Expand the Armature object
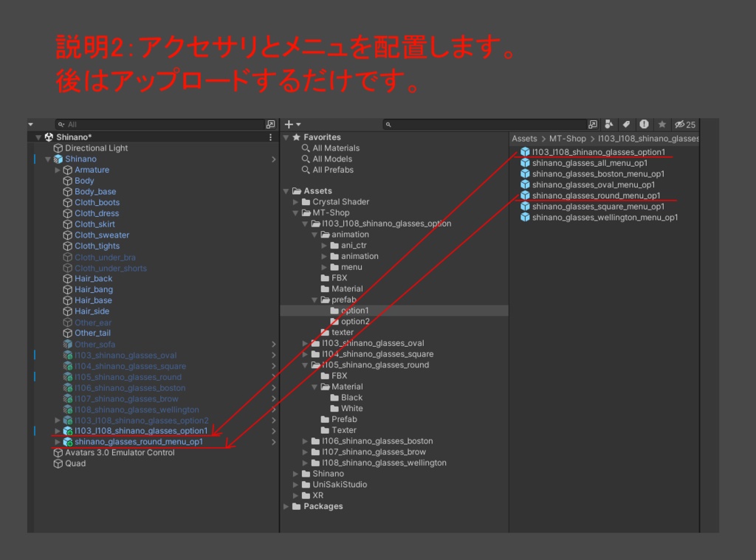 (58, 170)
